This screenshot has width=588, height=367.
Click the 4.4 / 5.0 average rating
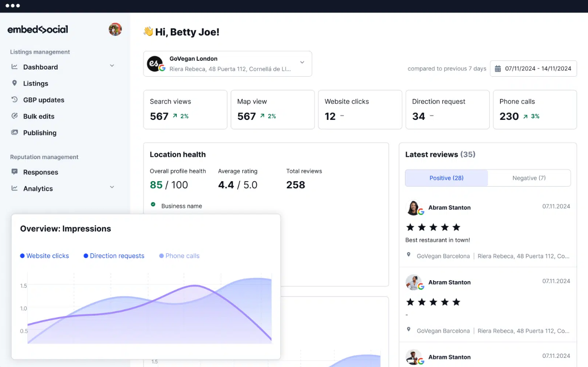(x=238, y=185)
